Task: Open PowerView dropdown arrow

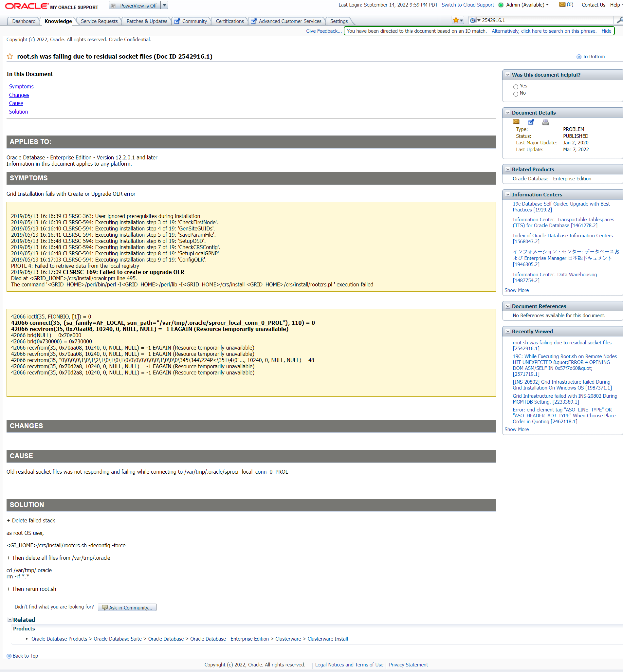Action: coord(164,6)
